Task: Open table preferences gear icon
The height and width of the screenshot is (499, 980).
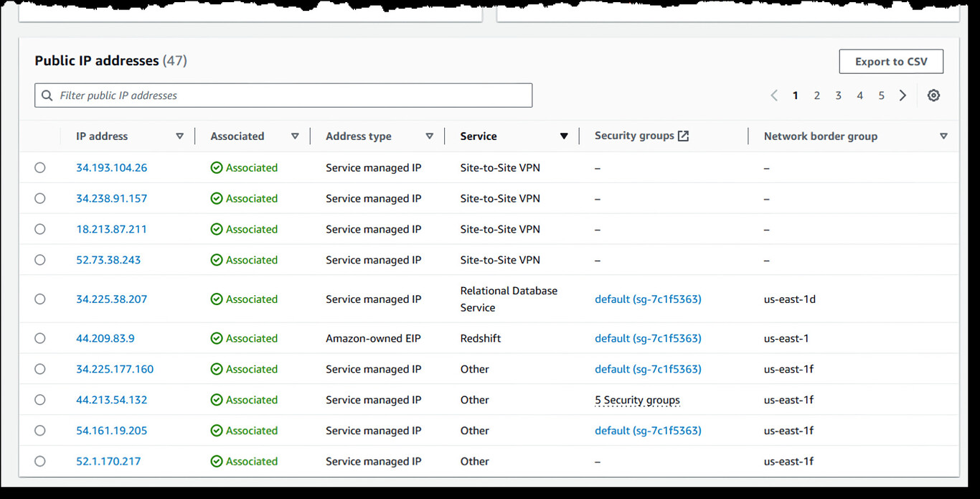Action: click(933, 95)
